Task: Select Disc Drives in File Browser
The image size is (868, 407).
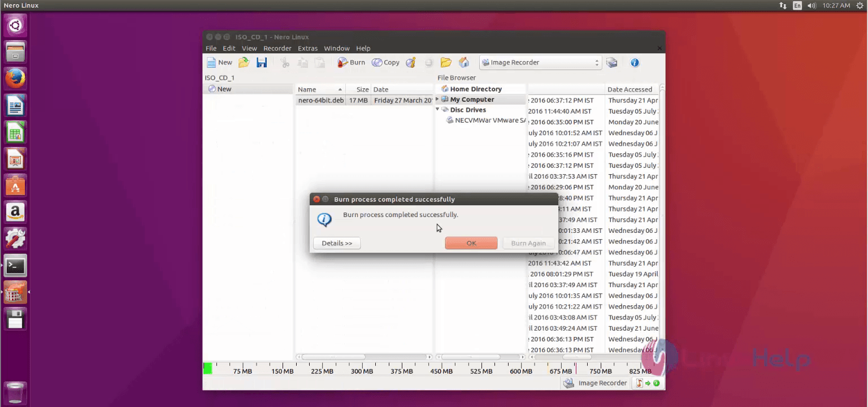Action: click(468, 110)
